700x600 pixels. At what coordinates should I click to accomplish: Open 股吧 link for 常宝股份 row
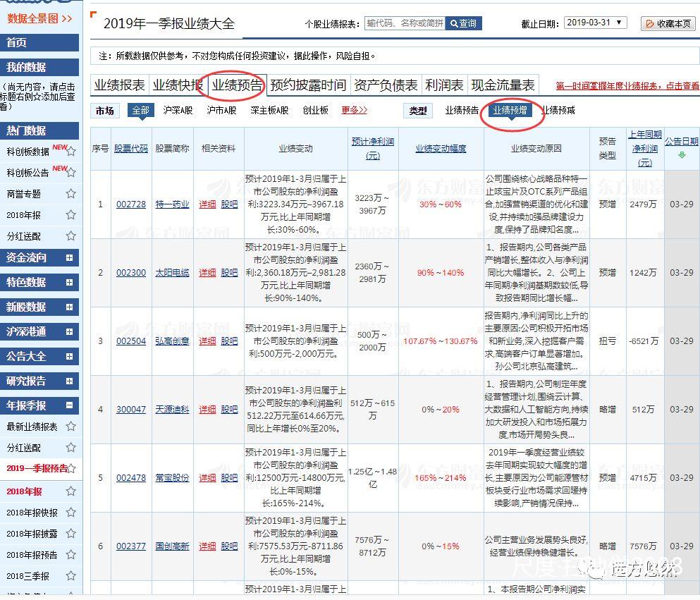pos(230,478)
